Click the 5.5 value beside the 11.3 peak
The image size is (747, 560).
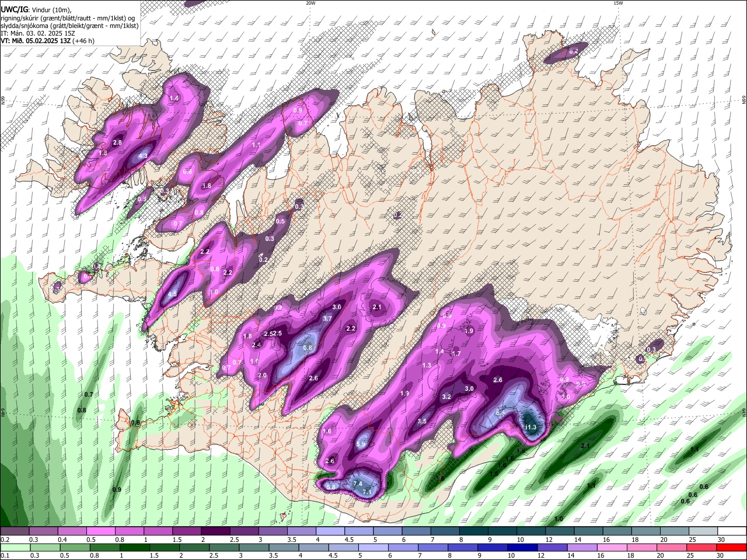(x=500, y=412)
